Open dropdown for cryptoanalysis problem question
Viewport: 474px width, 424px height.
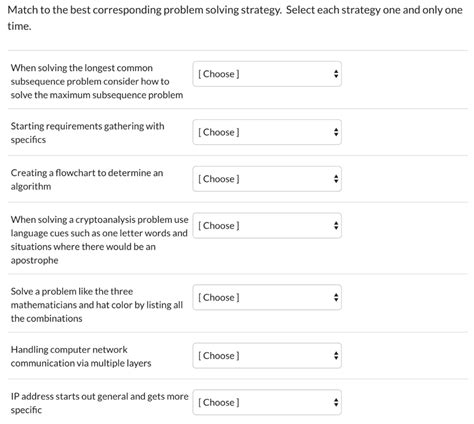267,226
